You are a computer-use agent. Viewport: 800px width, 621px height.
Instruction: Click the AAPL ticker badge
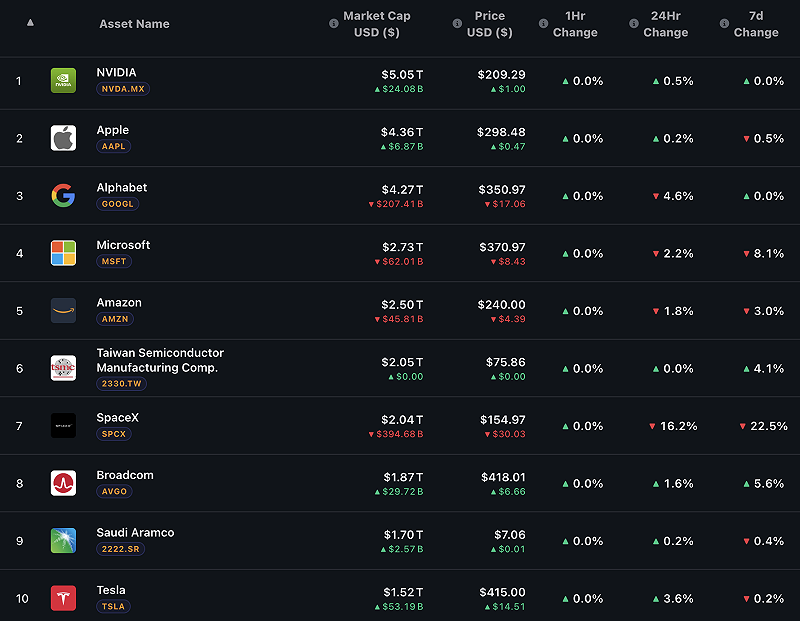(x=113, y=146)
